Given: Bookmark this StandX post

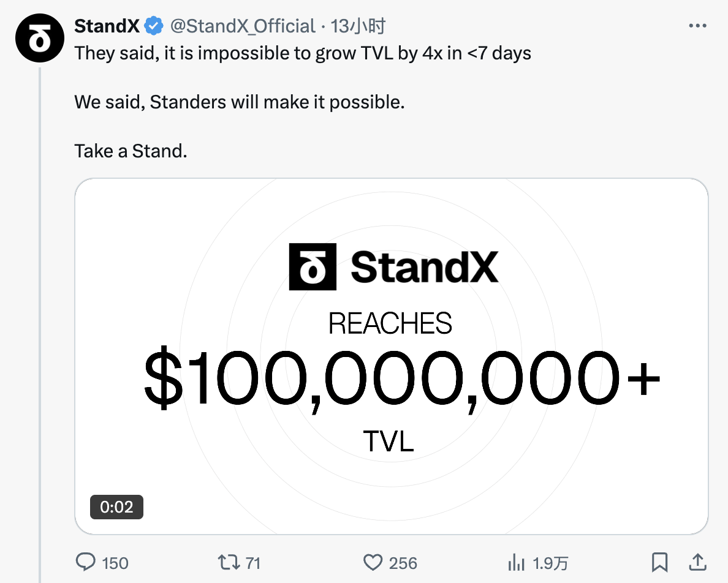Looking at the screenshot, I should click(x=660, y=562).
